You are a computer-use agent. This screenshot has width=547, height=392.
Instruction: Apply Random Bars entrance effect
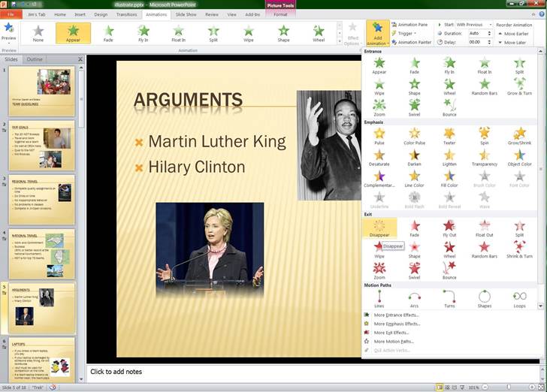coord(484,87)
